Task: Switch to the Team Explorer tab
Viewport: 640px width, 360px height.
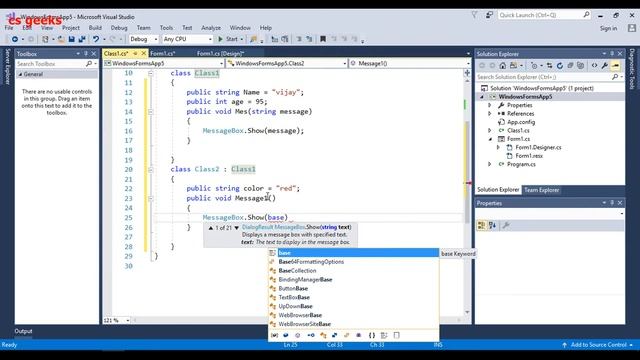Action: pos(542,190)
